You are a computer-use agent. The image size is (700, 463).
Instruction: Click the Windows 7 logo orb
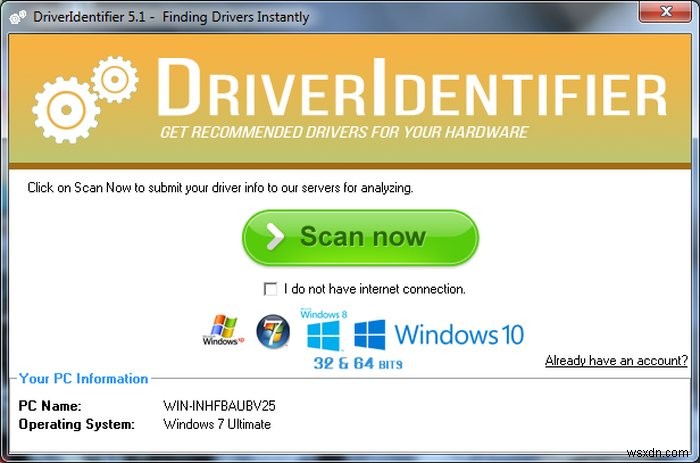point(273,331)
